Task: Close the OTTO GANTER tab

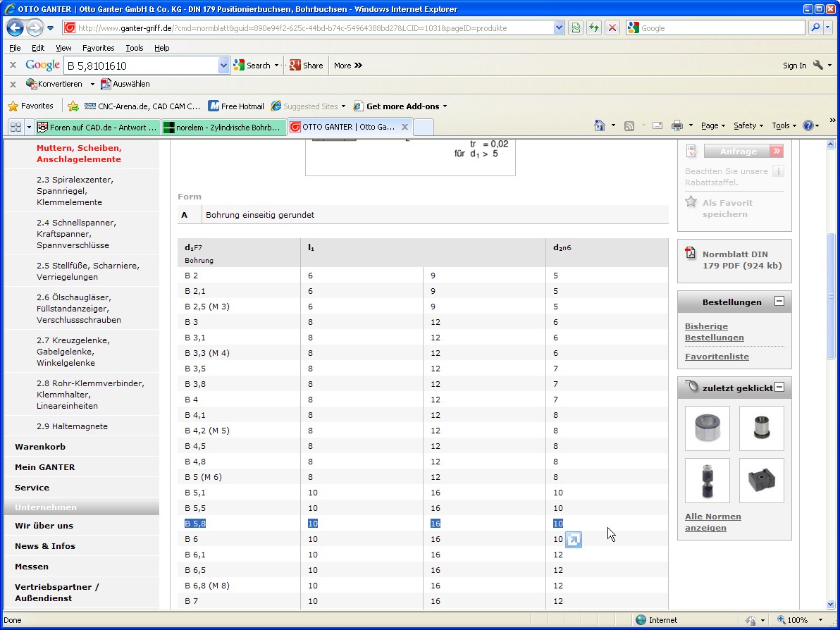Action: pos(405,127)
